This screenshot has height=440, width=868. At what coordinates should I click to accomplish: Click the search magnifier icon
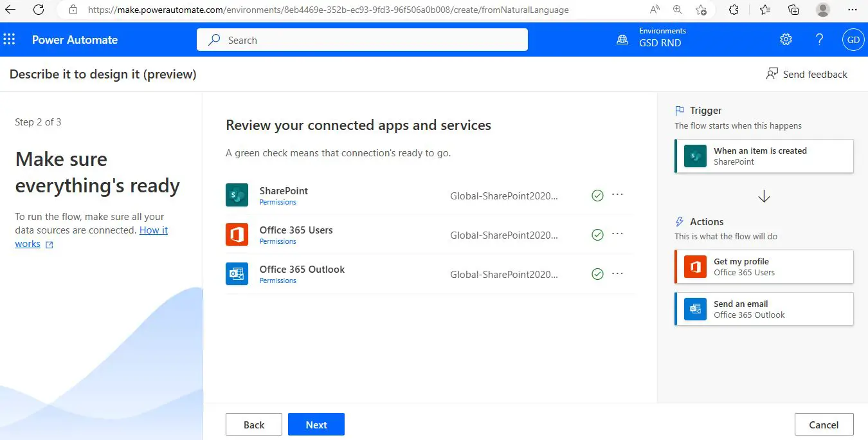click(x=215, y=40)
